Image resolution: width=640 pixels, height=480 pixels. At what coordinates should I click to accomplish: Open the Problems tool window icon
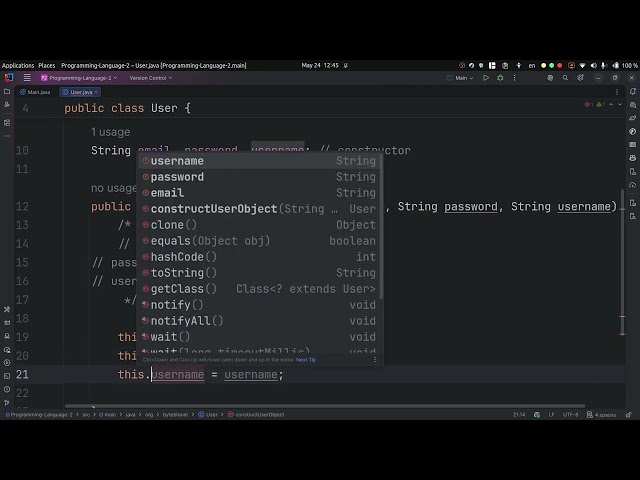pyautogui.click(x=7, y=389)
